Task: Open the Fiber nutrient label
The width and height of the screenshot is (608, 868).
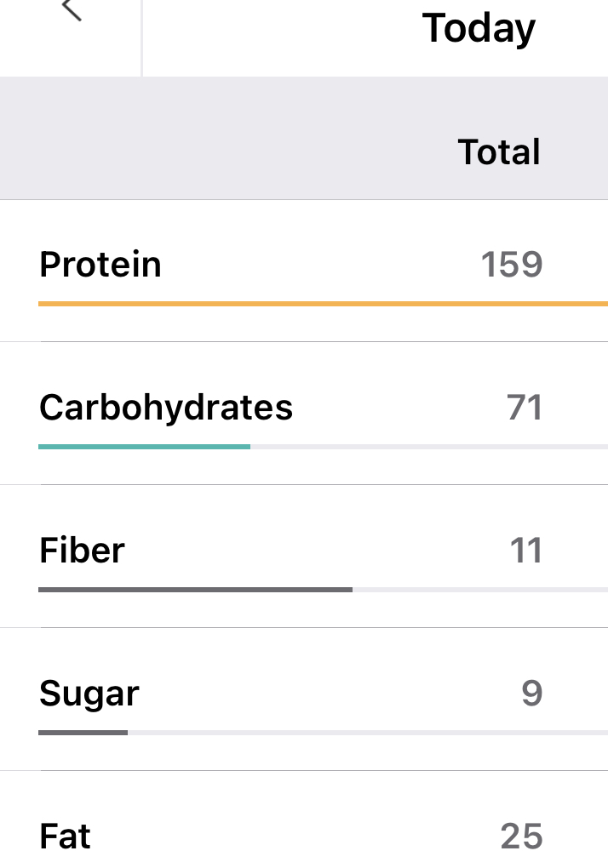Action: point(82,551)
